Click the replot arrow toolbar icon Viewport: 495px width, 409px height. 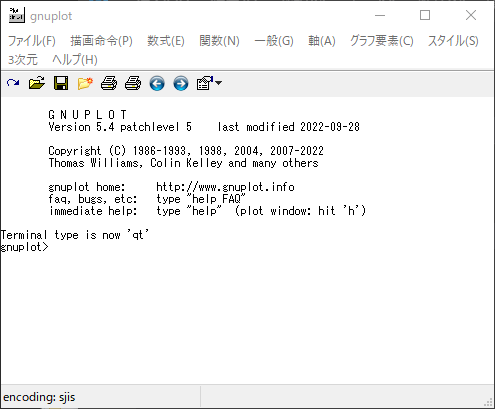[x=13, y=83]
